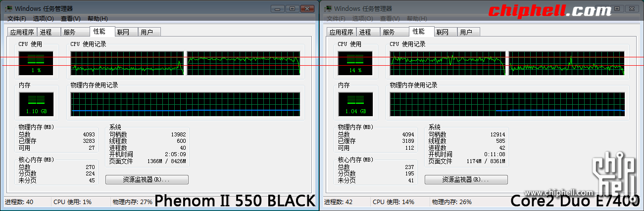The height and width of the screenshot is (211, 644).
Task: Open 查看(V) menu in Phenom II window
Action: [71, 19]
